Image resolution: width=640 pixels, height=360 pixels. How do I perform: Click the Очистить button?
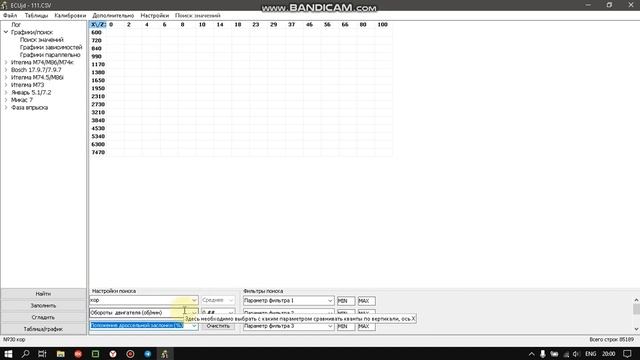(218, 326)
